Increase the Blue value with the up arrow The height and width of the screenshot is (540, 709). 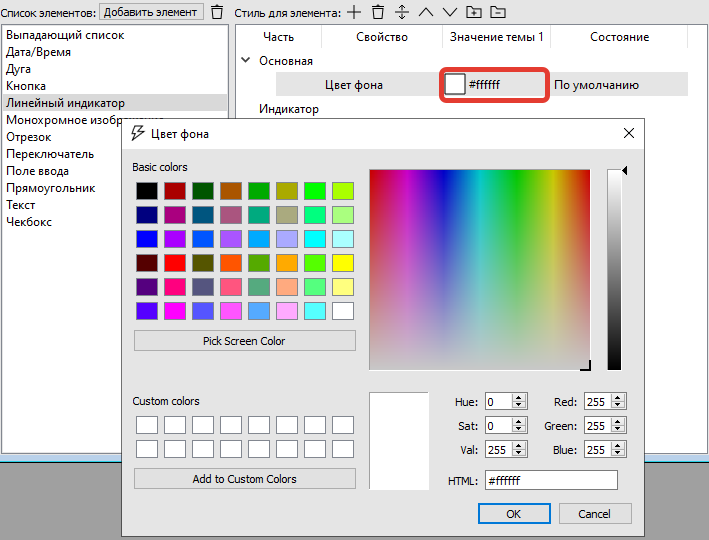pos(619,446)
